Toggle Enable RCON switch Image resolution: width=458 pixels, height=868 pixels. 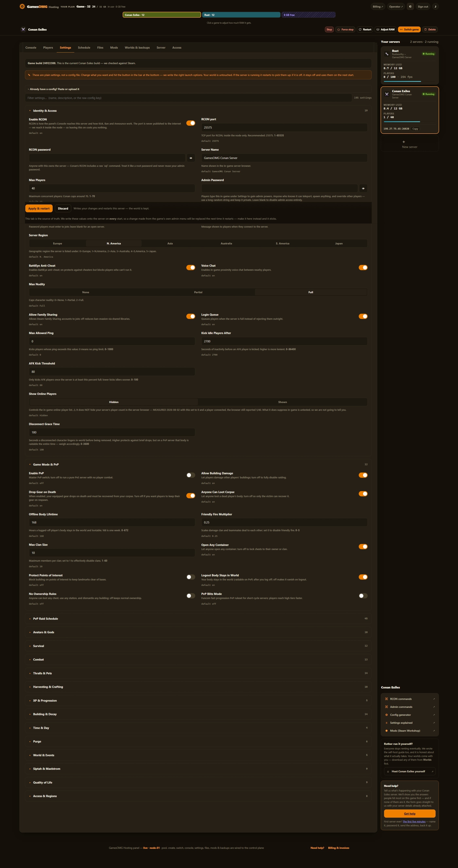coord(191,123)
